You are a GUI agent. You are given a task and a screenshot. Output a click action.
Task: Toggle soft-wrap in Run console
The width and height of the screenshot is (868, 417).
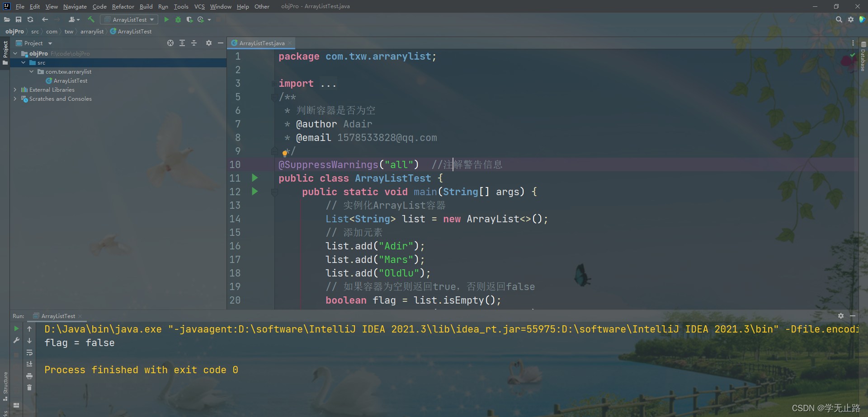29,352
